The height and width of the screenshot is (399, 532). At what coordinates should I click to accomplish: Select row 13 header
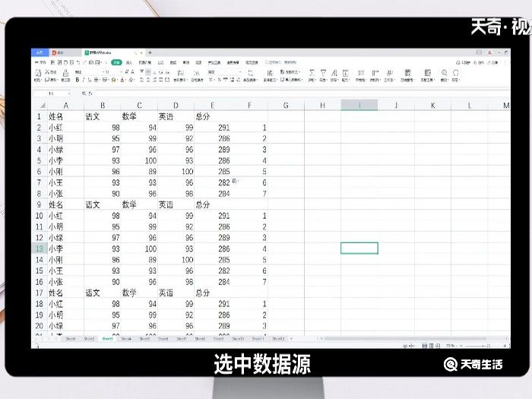39,249
